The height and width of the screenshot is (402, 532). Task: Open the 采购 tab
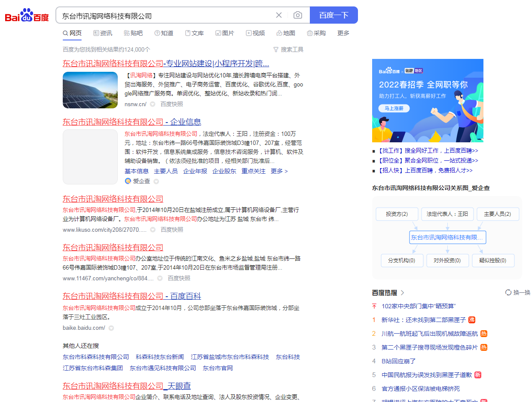[316, 33]
